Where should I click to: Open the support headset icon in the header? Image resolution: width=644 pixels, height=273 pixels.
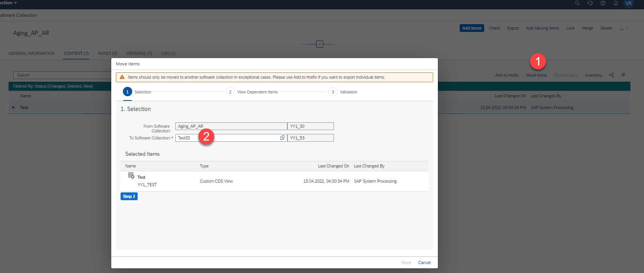(x=590, y=3)
